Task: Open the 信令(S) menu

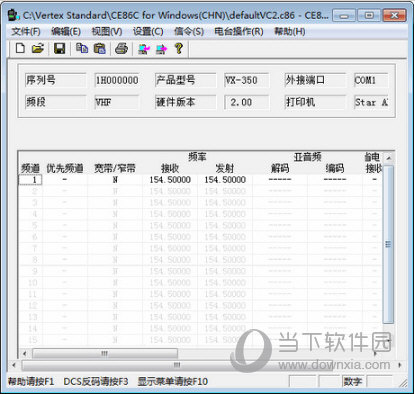Action: (x=189, y=32)
